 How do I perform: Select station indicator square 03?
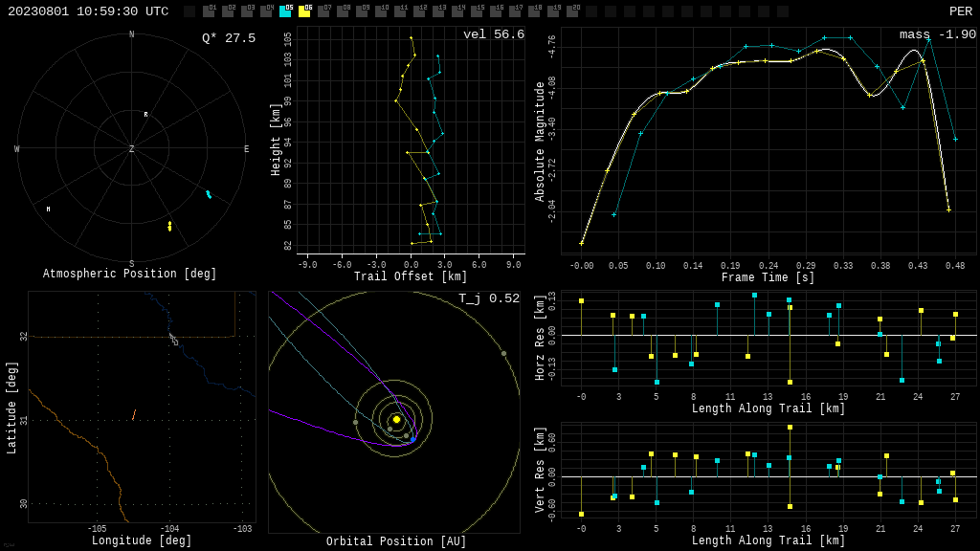pyautogui.click(x=247, y=11)
